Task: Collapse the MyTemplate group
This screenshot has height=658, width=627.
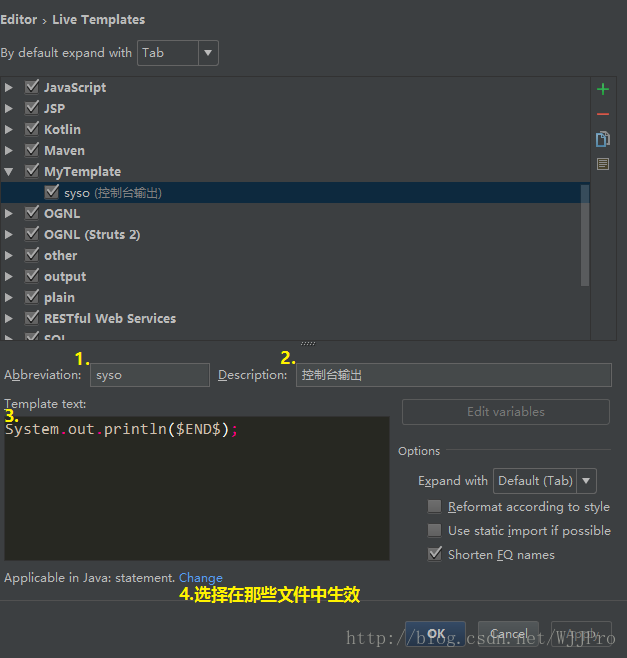Action: [x=9, y=172]
